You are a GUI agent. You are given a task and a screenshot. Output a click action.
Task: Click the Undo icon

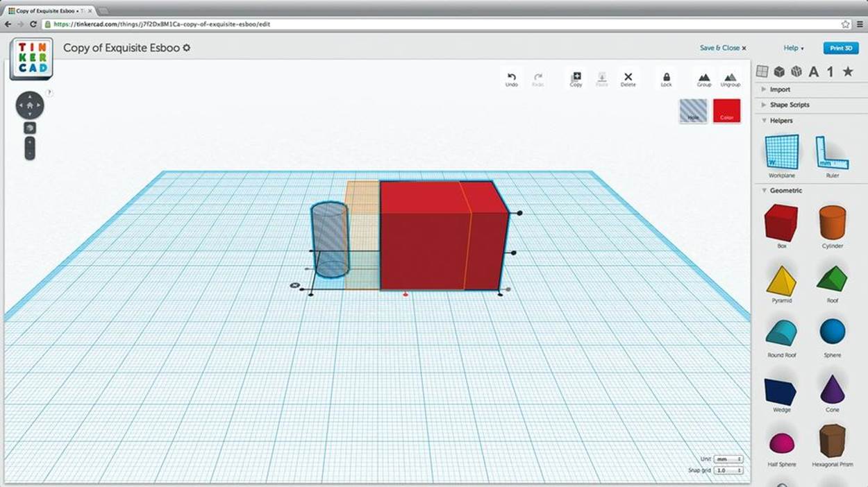[x=512, y=79]
